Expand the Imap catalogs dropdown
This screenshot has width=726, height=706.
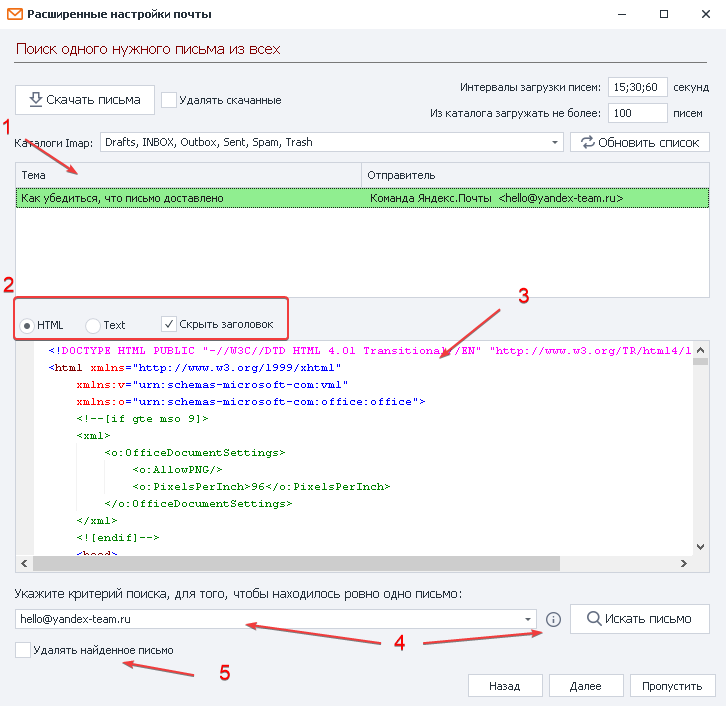[x=556, y=142]
